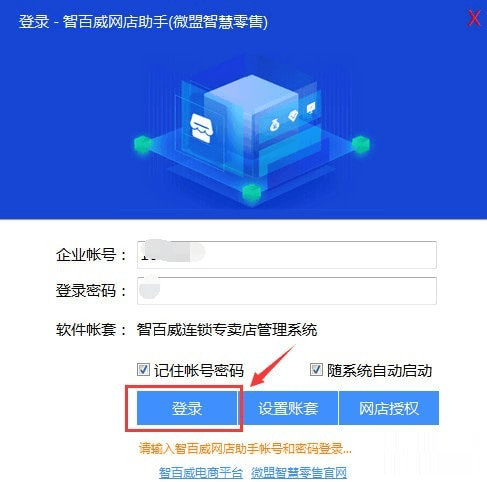Open the 微盟智慧零售官网 link

299,473
